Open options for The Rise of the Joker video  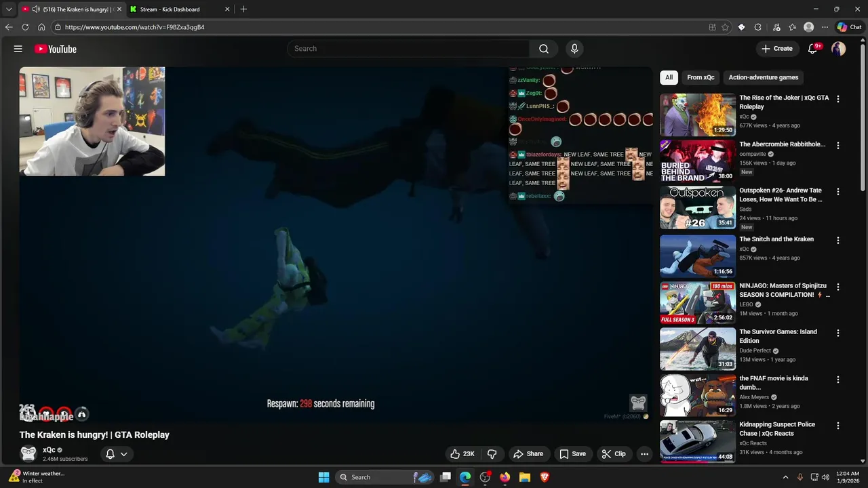pos(838,99)
